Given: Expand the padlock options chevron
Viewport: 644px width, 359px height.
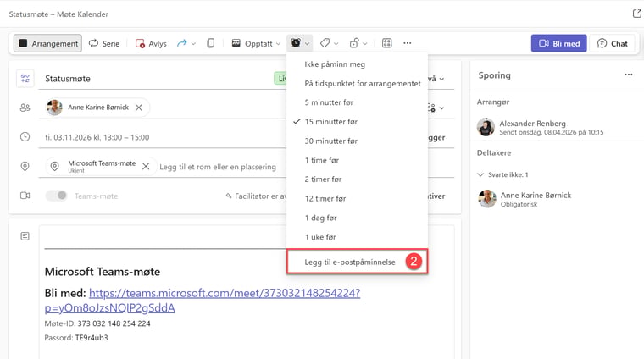Looking at the screenshot, I should point(364,43).
